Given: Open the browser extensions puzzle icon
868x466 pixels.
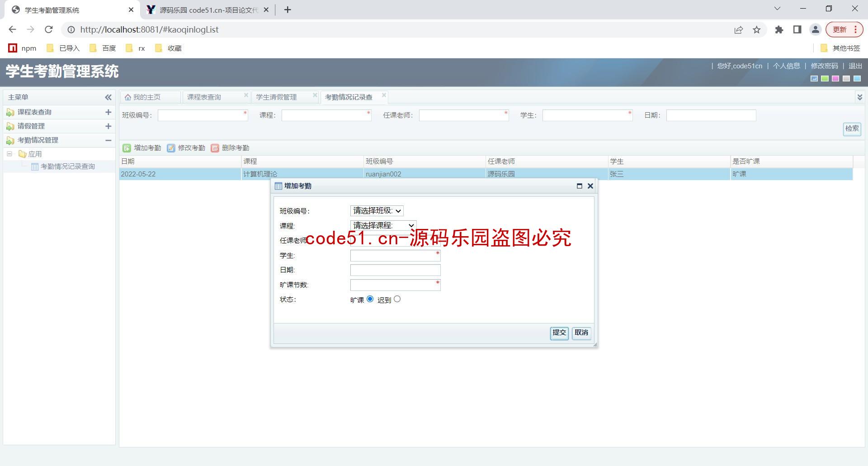Looking at the screenshot, I should tap(779, 30).
